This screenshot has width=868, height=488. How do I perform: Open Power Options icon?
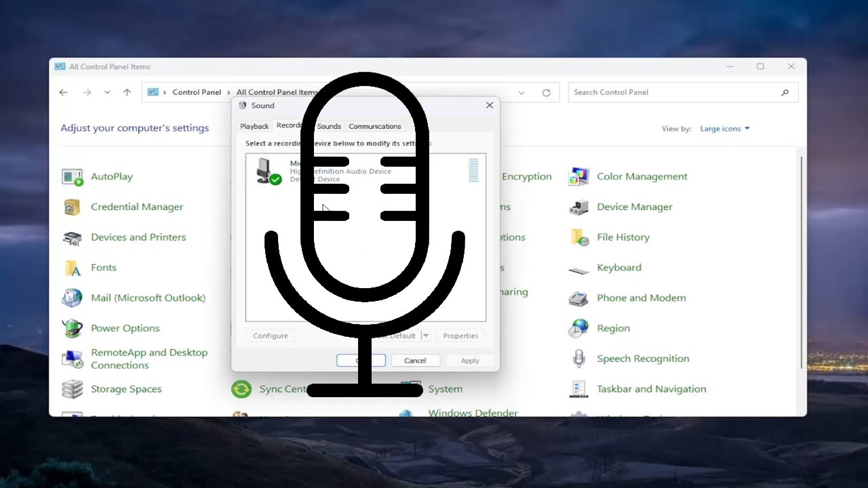click(x=73, y=329)
